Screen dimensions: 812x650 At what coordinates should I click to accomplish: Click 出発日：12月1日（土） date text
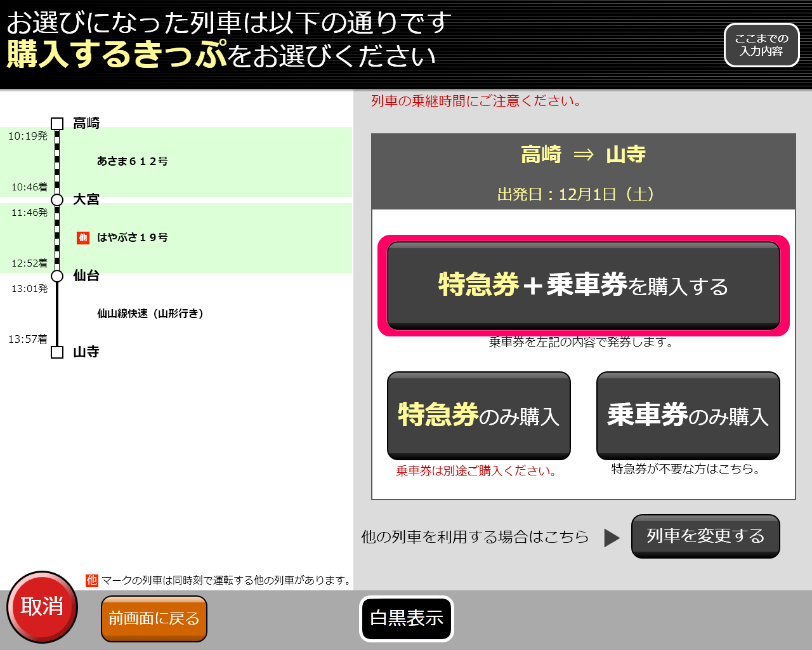pos(576,194)
